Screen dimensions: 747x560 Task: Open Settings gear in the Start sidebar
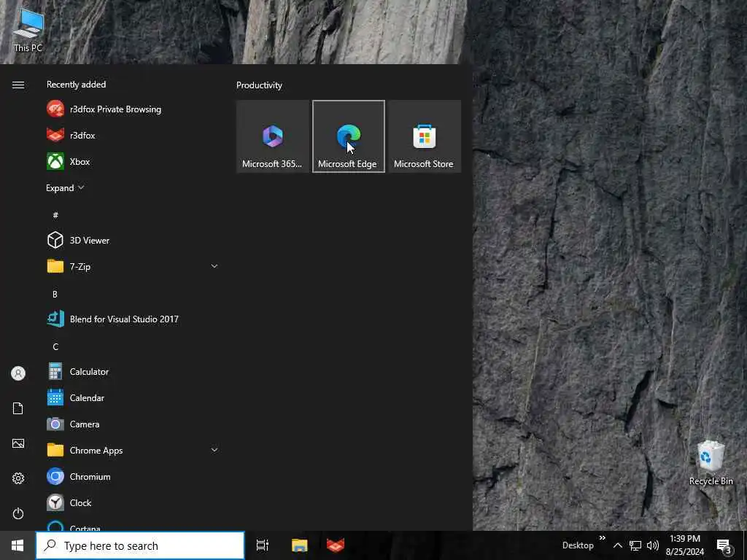18,478
